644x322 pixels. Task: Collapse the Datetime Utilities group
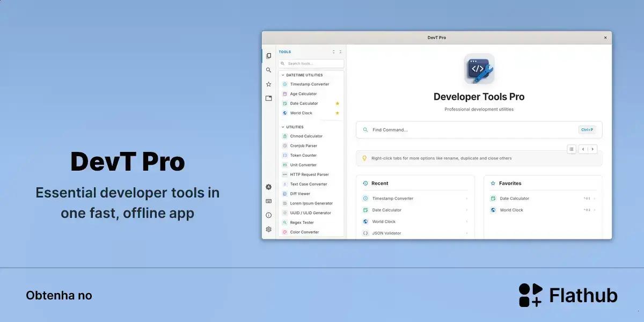tap(283, 75)
